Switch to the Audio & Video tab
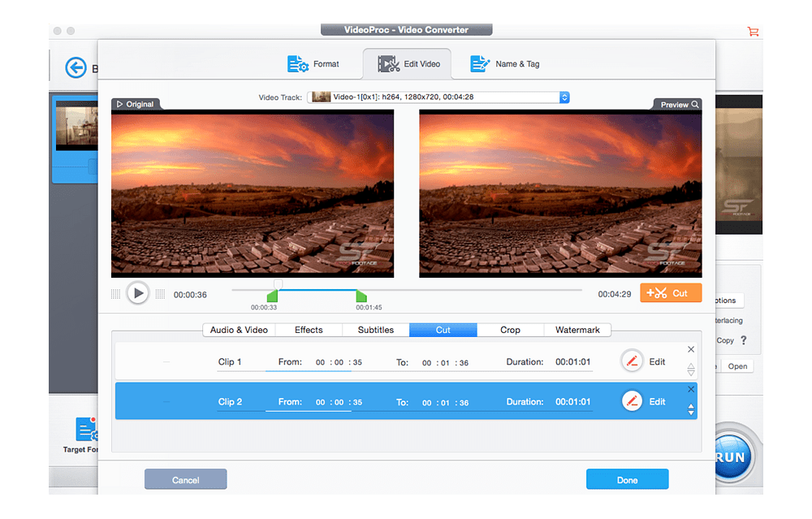This screenshot has height=519, width=812. [x=239, y=330]
